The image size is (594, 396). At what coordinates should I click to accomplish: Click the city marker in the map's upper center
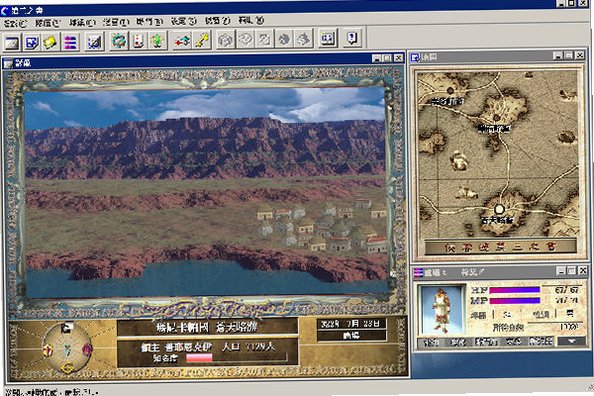496,117
